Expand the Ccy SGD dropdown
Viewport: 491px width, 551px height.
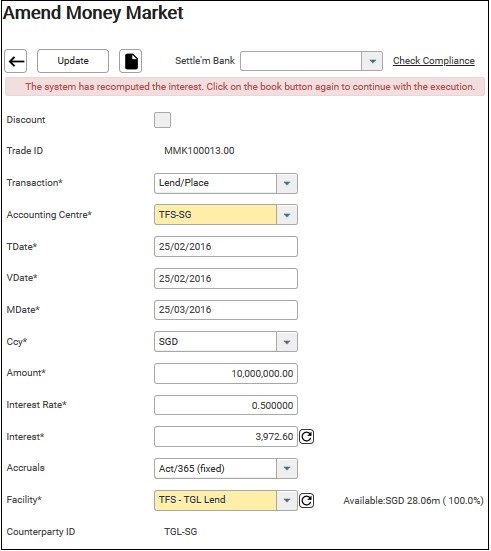(287, 342)
